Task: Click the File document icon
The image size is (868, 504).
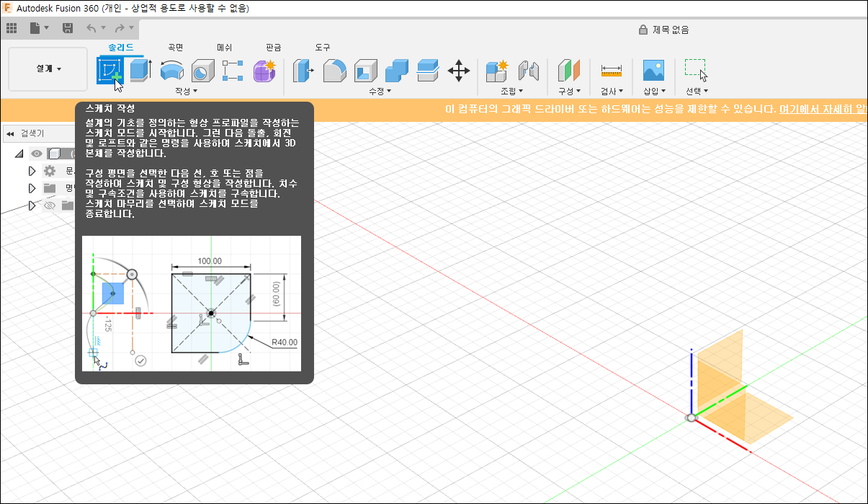Action: pos(35,28)
